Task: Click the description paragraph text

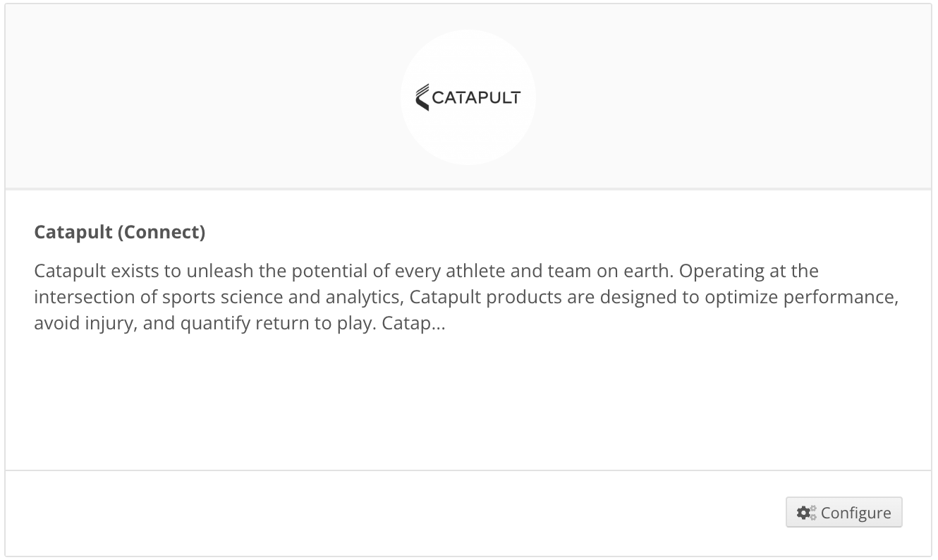Action: [x=465, y=296]
